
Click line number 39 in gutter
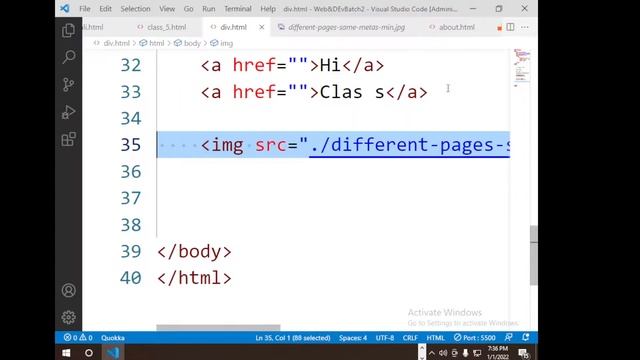[x=131, y=251]
